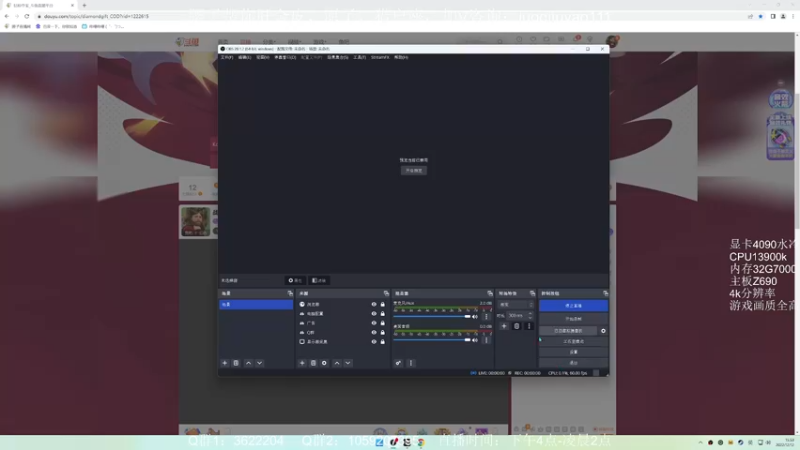
Task: Pop out the Sources dock
Action: pyautogui.click(x=386, y=293)
